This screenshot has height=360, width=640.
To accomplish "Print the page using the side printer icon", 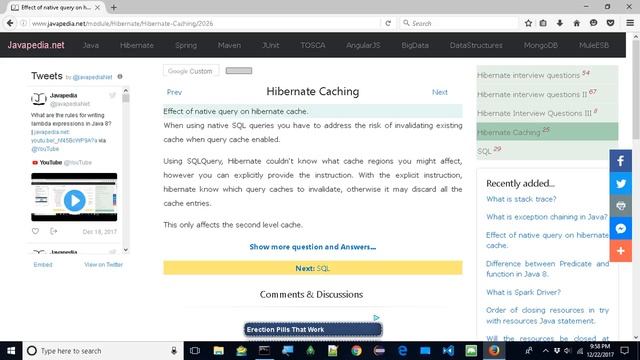I will 620,206.
